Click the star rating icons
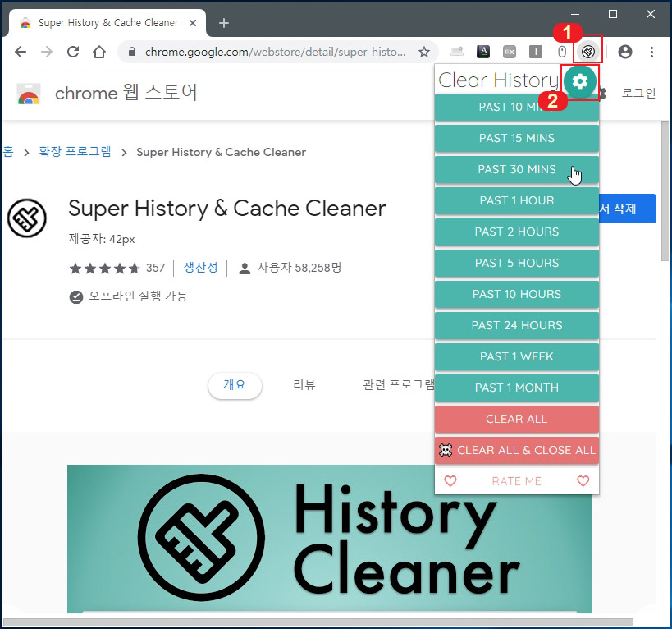 coord(104,269)
